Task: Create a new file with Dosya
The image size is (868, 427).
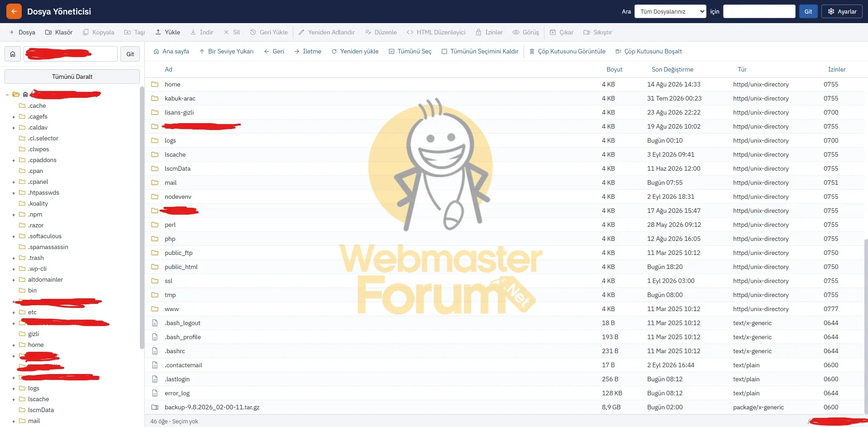Action: coord(22,32)
